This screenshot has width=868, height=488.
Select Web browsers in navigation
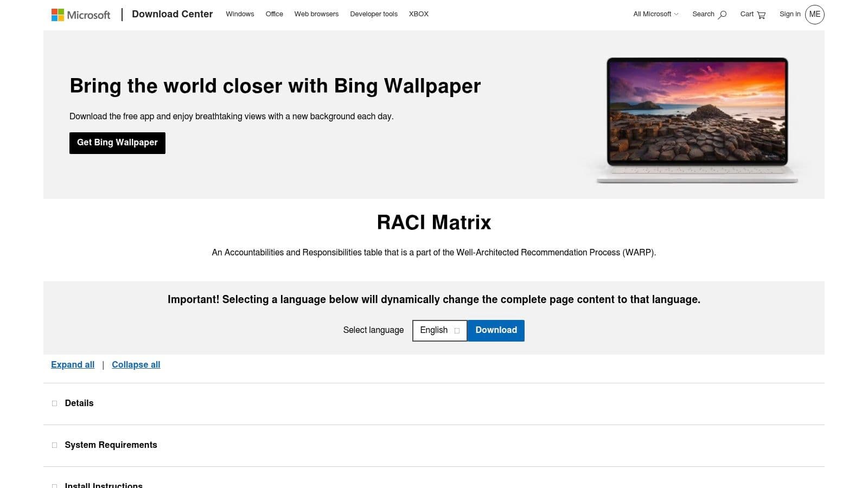[316, 14]
